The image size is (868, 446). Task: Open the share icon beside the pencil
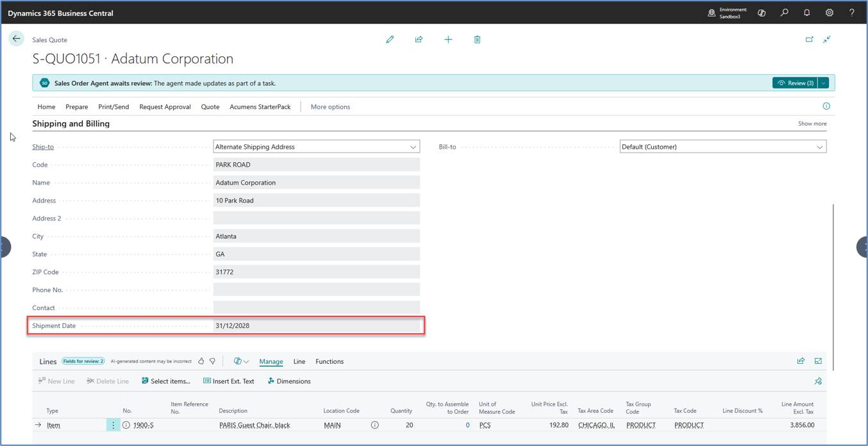coord(419,40)
